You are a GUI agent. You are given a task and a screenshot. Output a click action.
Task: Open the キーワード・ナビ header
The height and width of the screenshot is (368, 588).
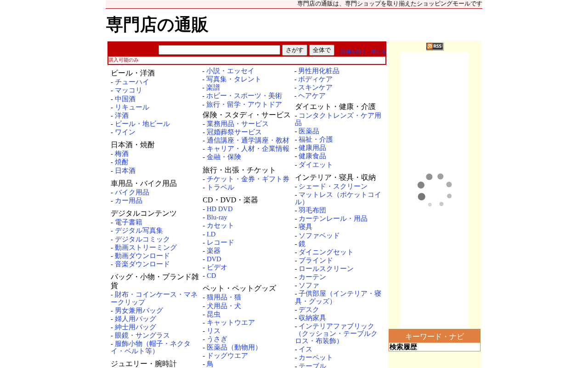(435, 336)
